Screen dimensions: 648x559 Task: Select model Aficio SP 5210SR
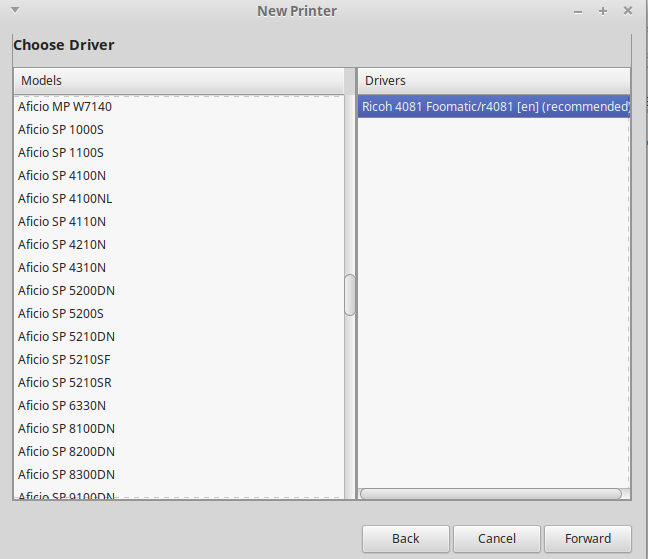tap(179, 383)
